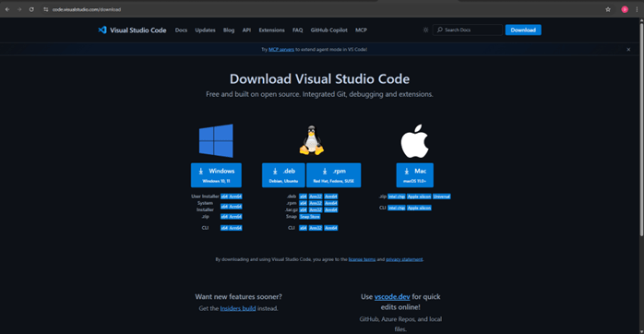Viewport: 644px width, 334px height.
Task: Click Intel chip for Mac .zip
Action: pos(397,197)
